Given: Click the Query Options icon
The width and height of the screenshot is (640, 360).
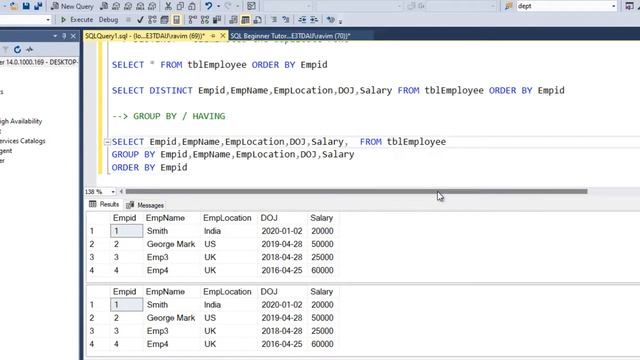Looking at the screenshot, I should [164, 20].
